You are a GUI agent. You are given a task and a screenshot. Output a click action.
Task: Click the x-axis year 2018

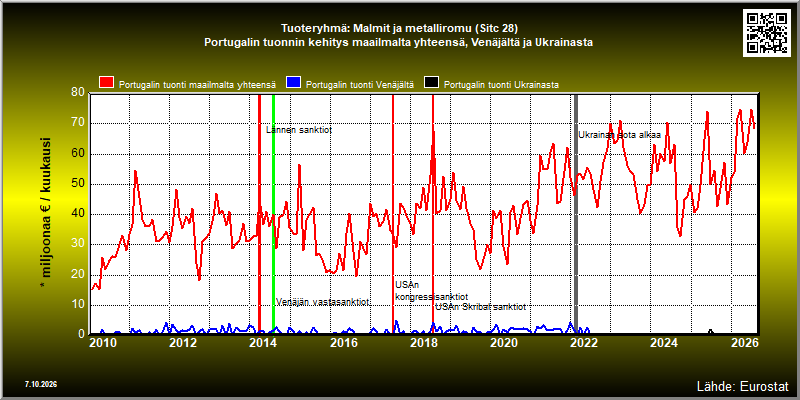pyautogui.click(x=423, y=342)
